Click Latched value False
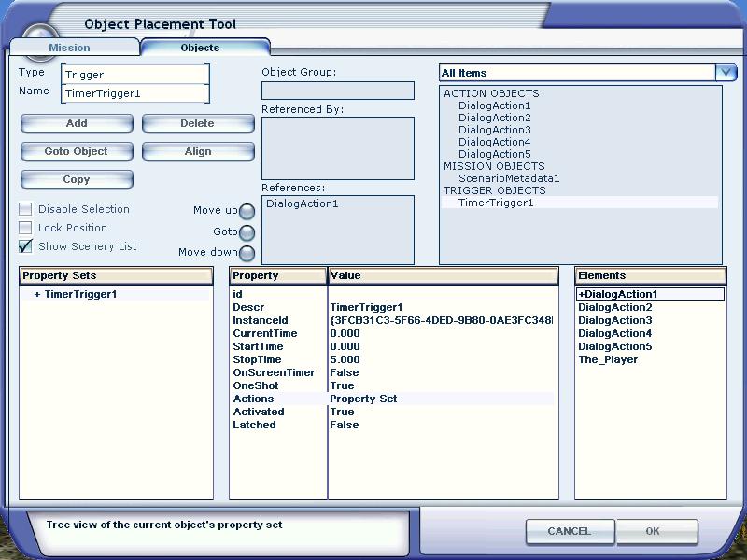This screenshot has height=560, width=747. (x=345, y=425)
